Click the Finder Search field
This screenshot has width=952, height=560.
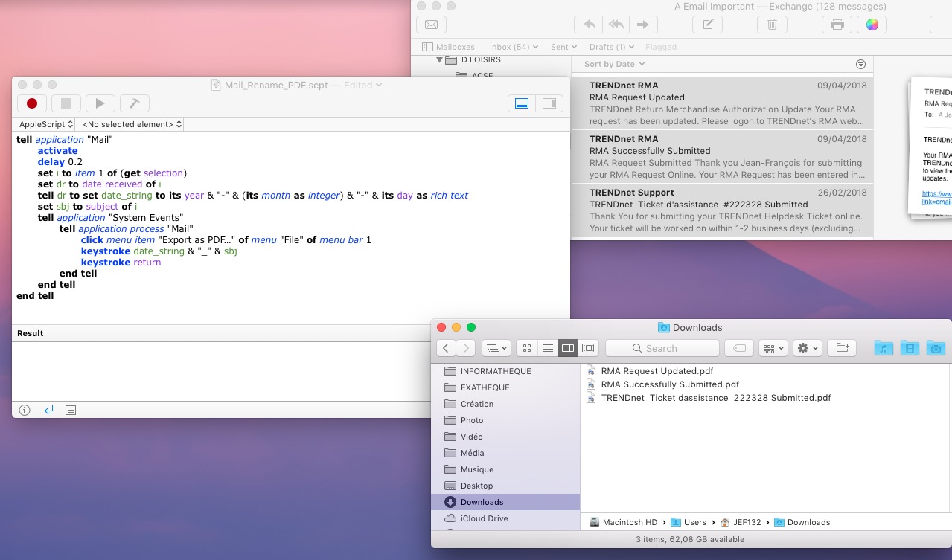662,348
